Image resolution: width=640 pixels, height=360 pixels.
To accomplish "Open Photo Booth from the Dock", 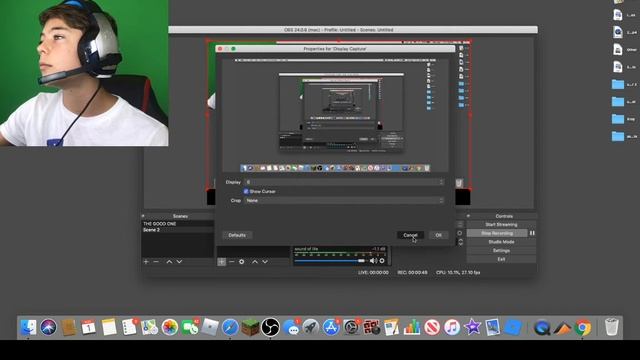I will (x=371, y=327).
